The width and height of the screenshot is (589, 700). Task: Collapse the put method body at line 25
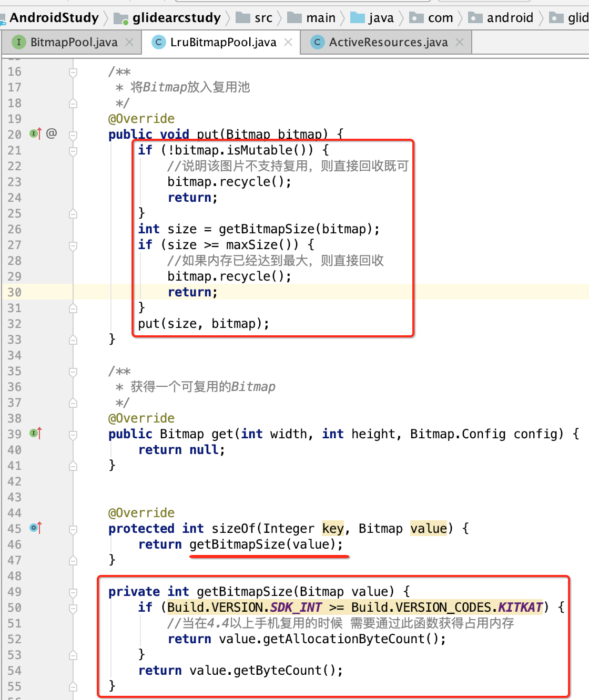(73, 213)
